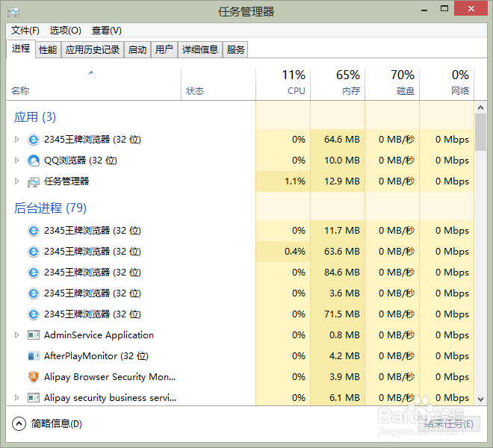
Task: Click the 简略信息(D) link text
Action: point(57,424)
